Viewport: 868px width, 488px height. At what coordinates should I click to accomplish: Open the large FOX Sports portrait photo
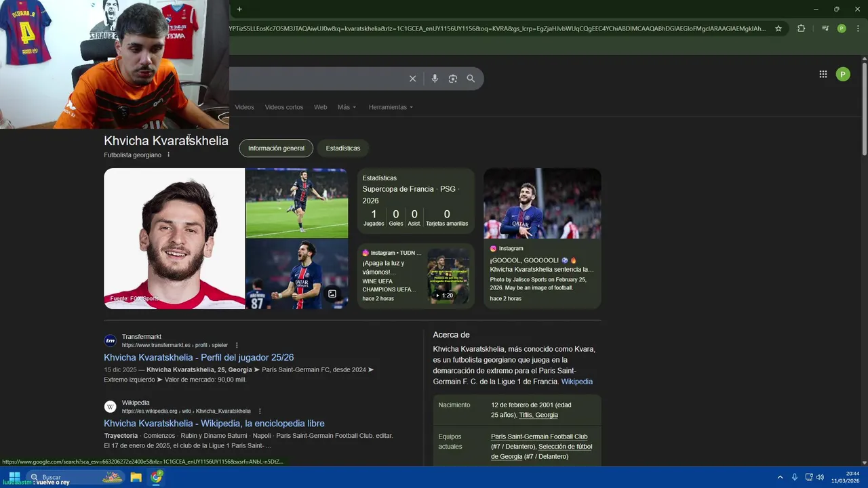[174, 239]
